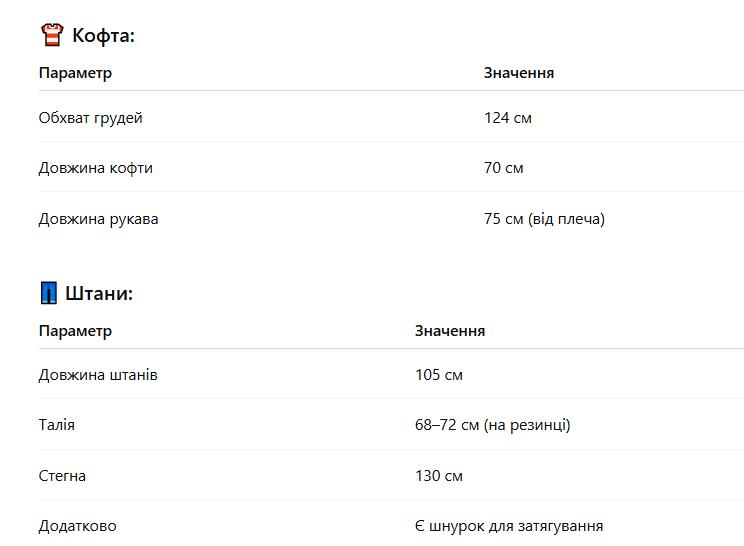Select the Обхват грудей row label
Screen dimensions: 744x546
[x=91, y=118]
